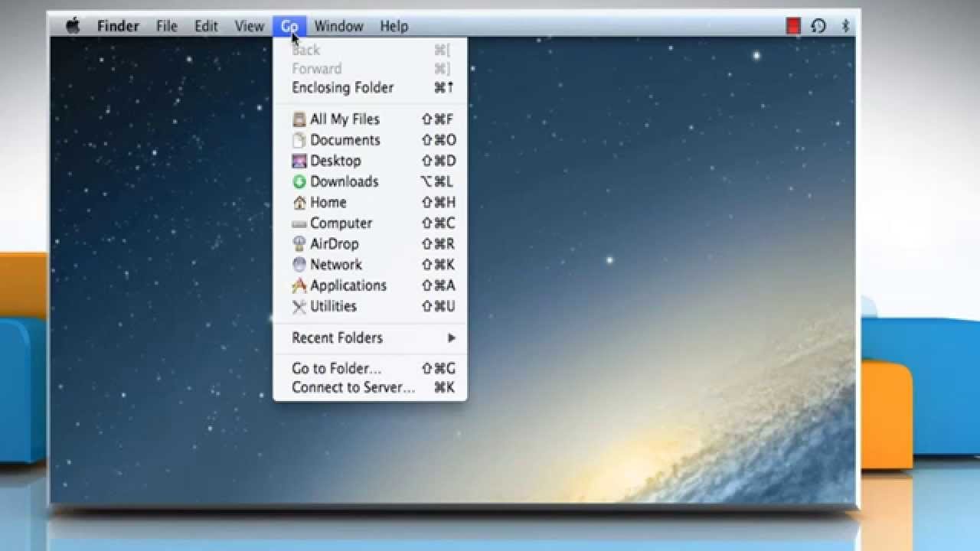Open Applications from the Go menu
Viewport: 980px width, 551px height.
[370, 285]
